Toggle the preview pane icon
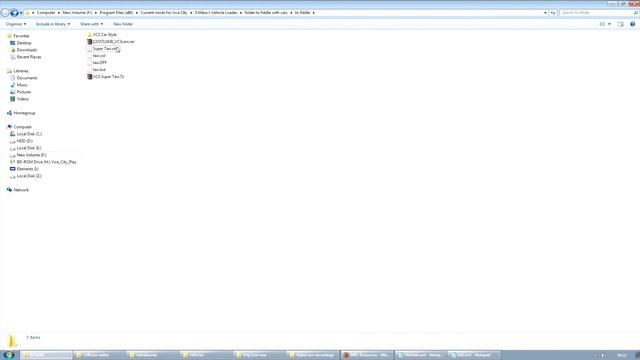The height and width of the screenshot is (360, 640). click(x=620, y=24)
